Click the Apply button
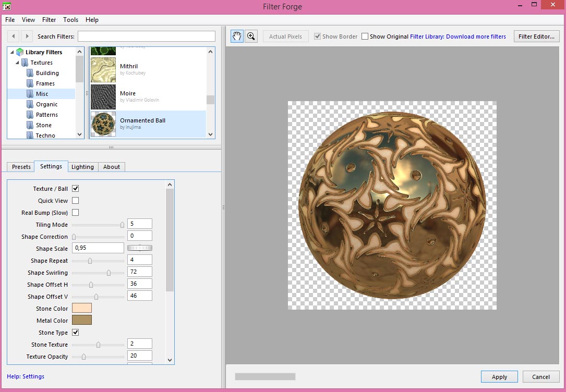Viewport: 566px width, 392px height. 499,377
